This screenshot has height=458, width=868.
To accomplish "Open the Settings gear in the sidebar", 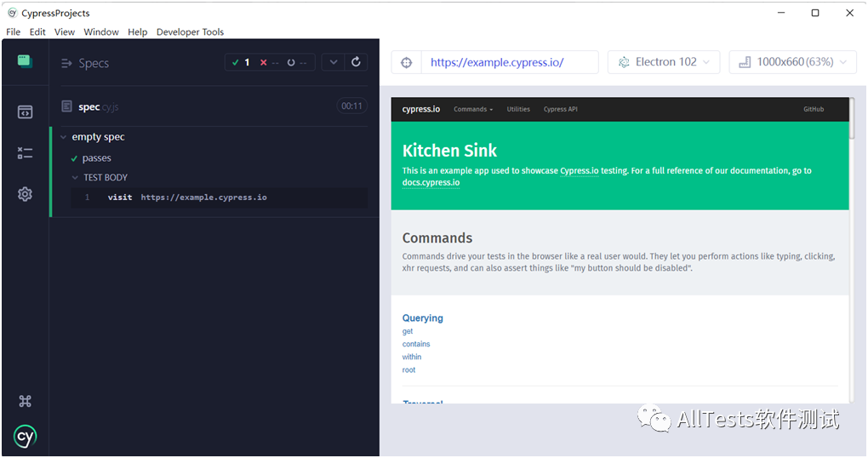I will pyautogui.click(x=25, y=194).
